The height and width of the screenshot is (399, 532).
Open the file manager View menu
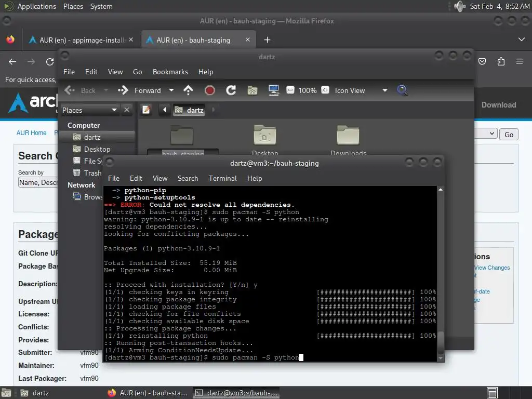115,72
